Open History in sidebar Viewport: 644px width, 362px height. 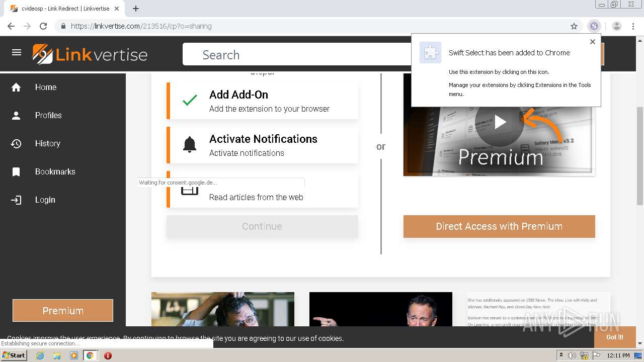coord(47,143)
